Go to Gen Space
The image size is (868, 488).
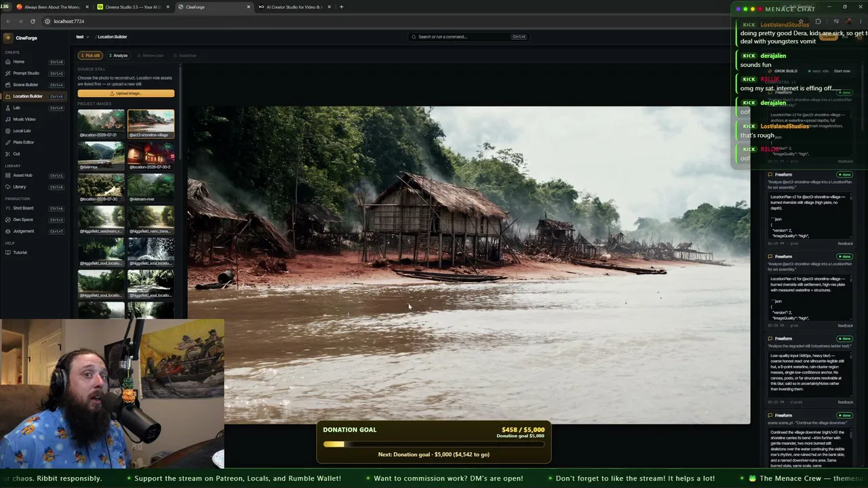[x=34, y=220]
